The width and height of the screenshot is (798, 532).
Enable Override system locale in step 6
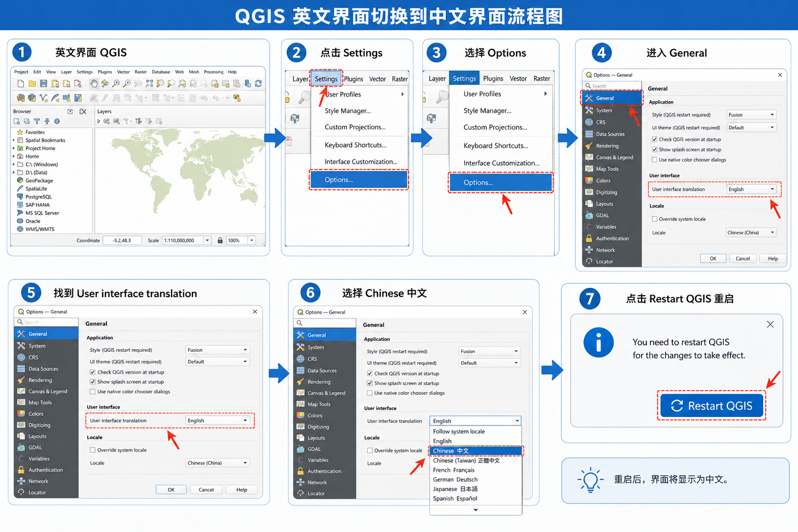click(x=369, y=450)
